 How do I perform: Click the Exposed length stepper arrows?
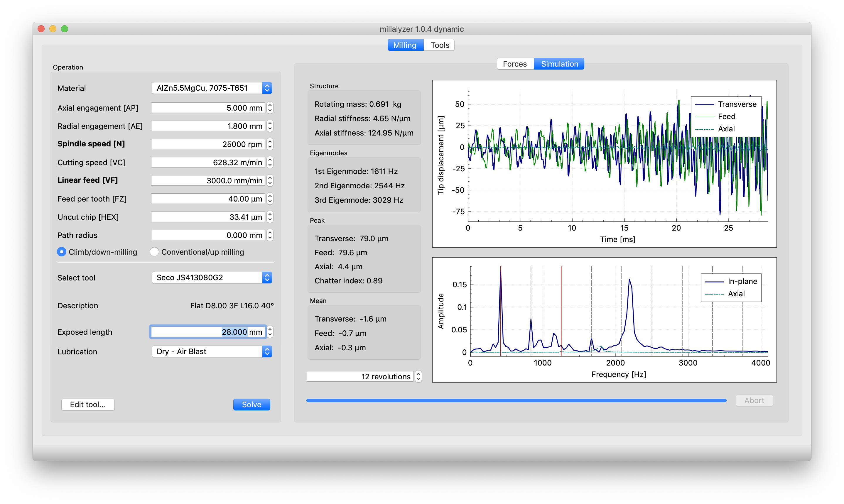click(270, 332)
